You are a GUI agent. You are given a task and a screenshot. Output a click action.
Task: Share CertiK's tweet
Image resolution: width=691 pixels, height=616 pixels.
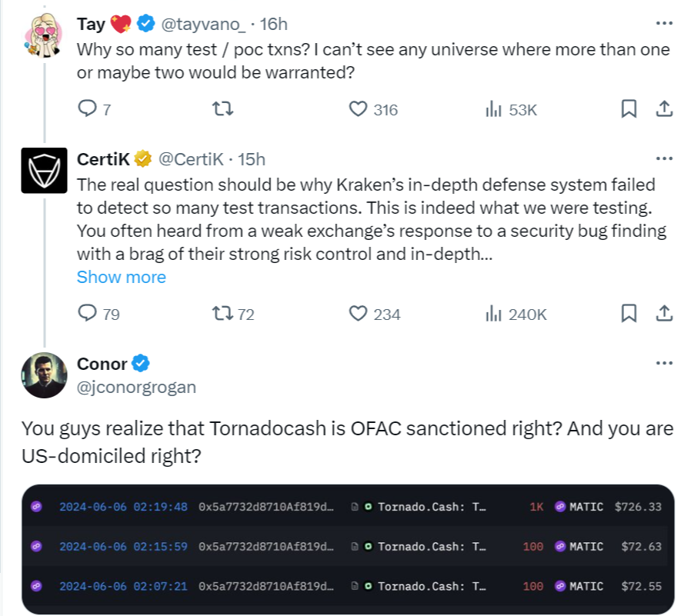pyautogui.click(x=664, y=314)
